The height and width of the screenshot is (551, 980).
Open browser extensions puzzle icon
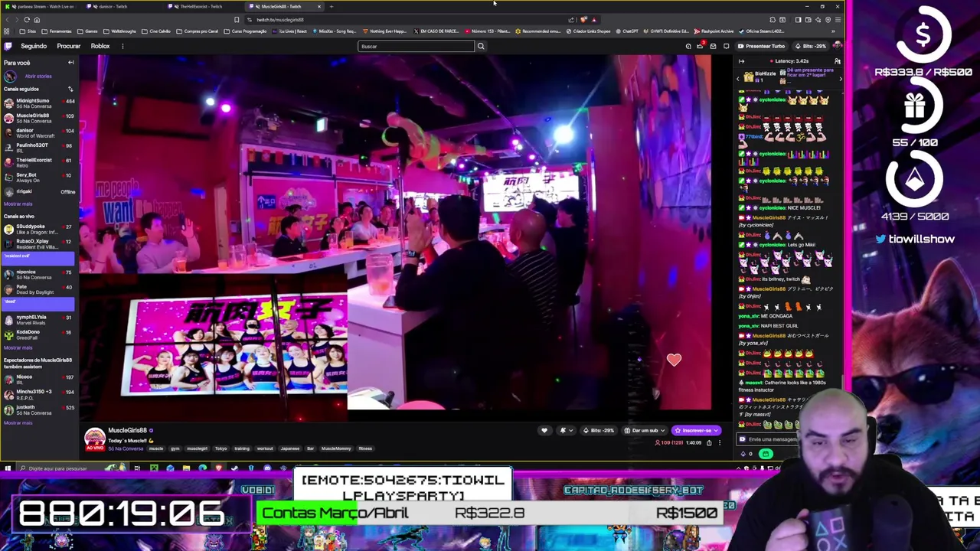(x=773, y=20)
